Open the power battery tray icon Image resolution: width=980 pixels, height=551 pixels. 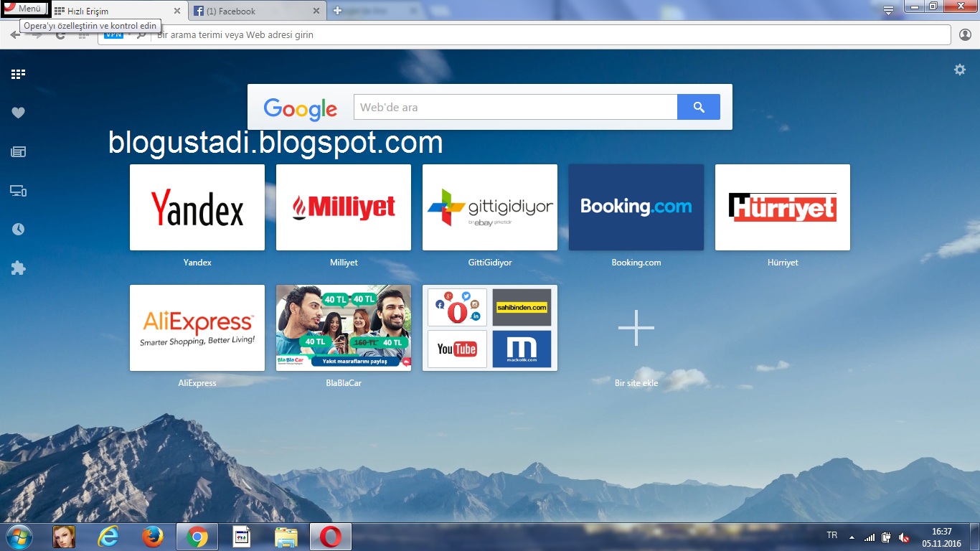click(887, 537)
